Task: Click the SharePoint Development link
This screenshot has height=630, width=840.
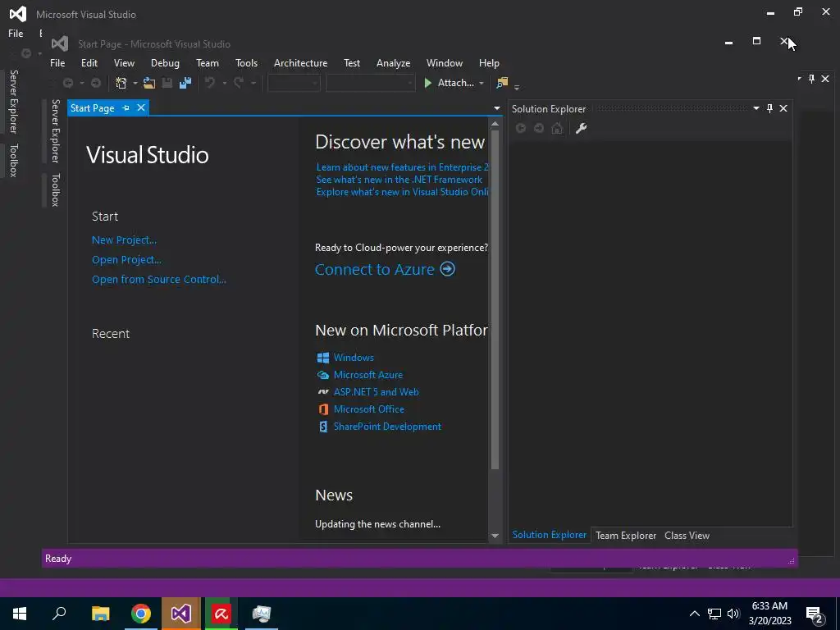Action: pyautogui.click(x=387, y=427)
